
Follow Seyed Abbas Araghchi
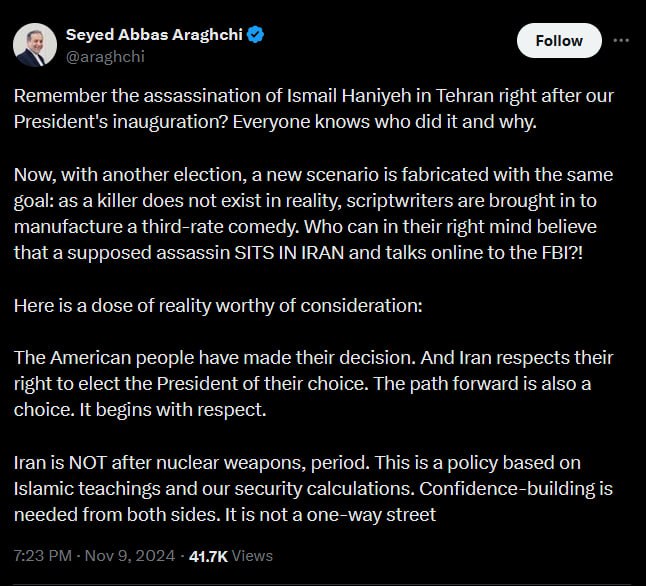[x=559, y=41]
